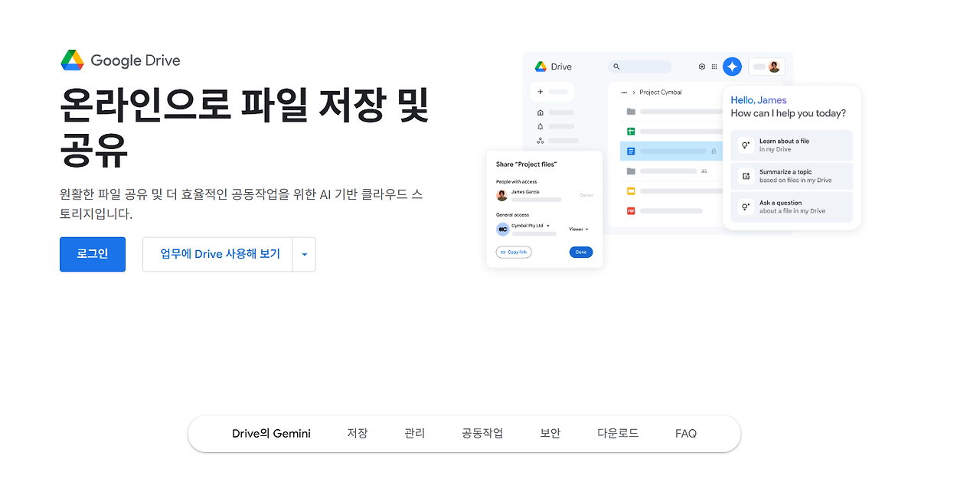Click the red PDF file icon
The image size is (980, 485).
[x=631, y=210]
